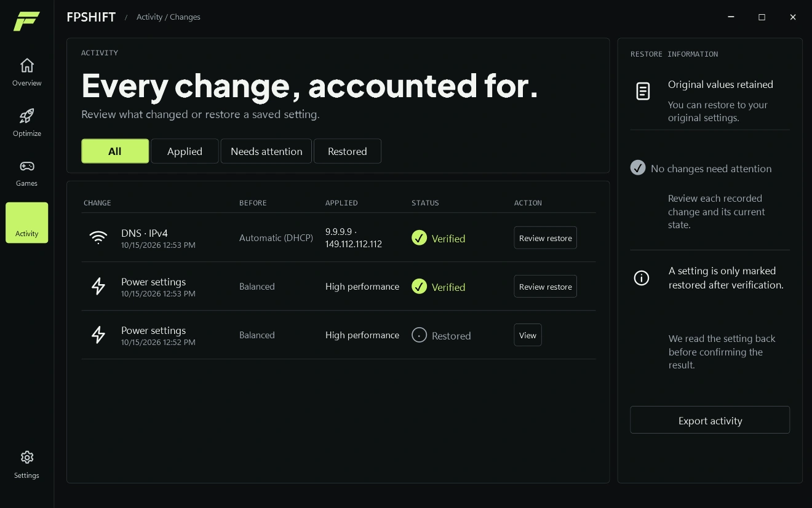Click the FPSHIFT title text
Image resolution: width=812 pixels, height=508 pixels.
pyautogui.click(x=91, y=17)
